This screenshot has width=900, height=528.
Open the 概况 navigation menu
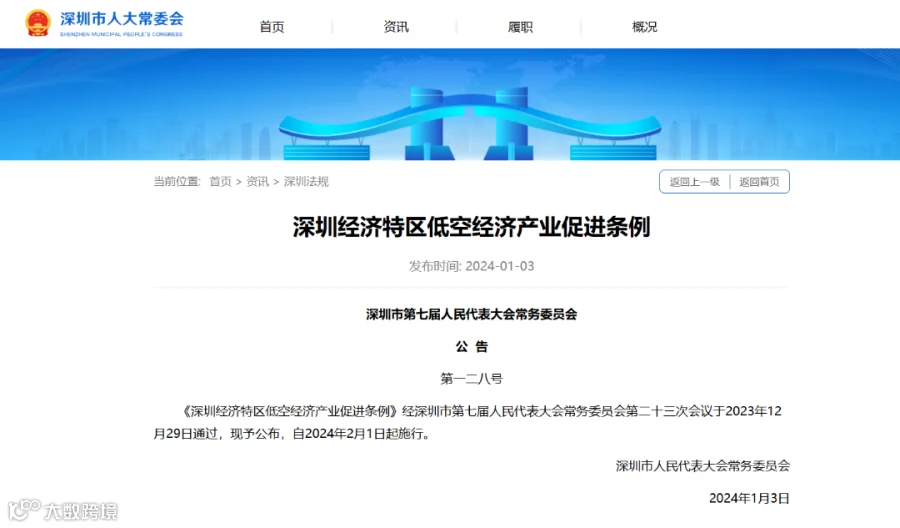click(645, 27)
